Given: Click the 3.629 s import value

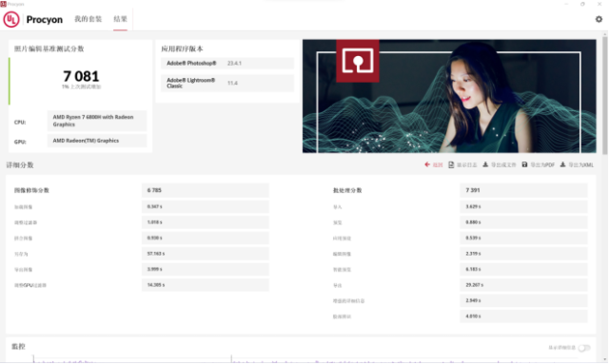Looking at the screenshot, I should 523,206.
